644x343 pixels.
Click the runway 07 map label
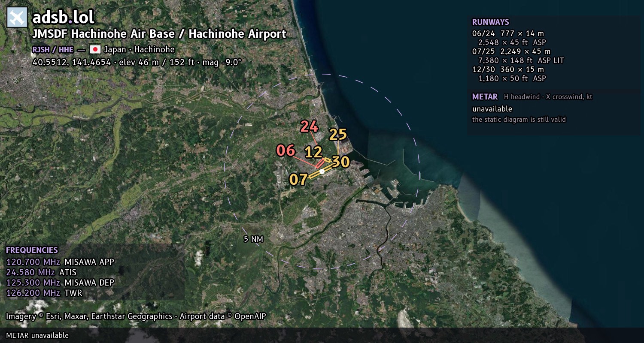point(298,179)
